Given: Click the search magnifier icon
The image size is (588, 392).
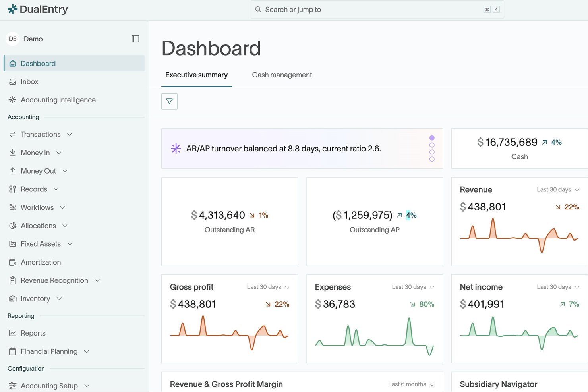Looking at the screenshot, I should (258, 10).
